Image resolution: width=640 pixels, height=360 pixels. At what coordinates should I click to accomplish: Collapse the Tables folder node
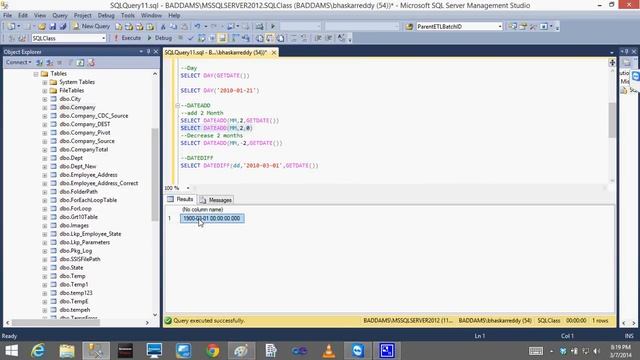(36, 74)
